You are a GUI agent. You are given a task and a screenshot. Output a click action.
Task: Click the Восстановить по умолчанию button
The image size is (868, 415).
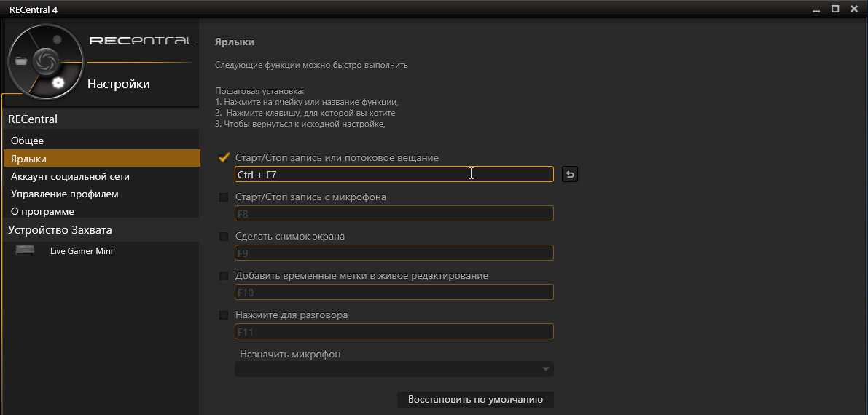click(475, 400)
